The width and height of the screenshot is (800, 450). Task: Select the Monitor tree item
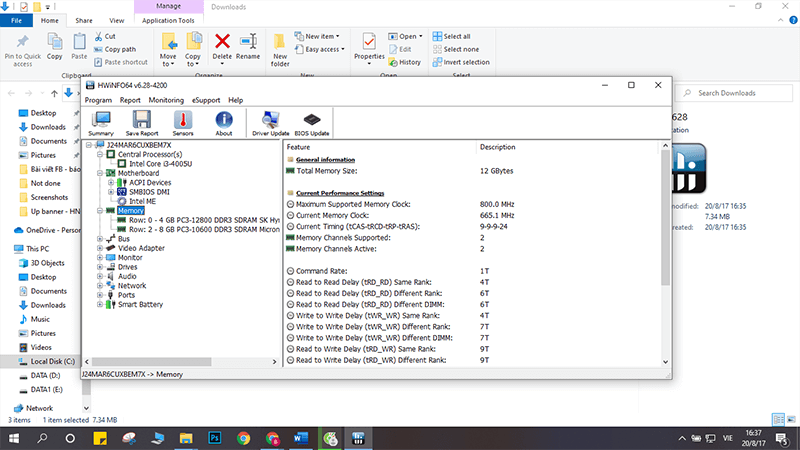[x=130, y=258]
